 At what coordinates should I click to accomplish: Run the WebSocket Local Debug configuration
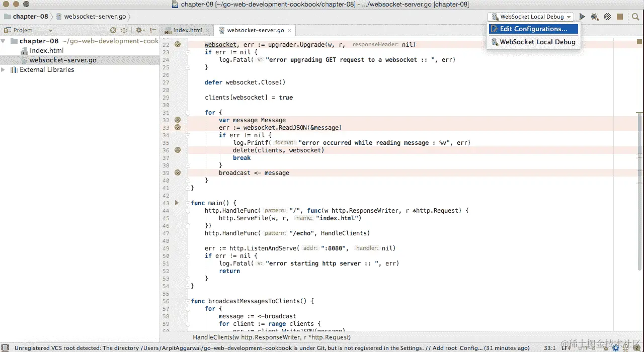[582, 17]
